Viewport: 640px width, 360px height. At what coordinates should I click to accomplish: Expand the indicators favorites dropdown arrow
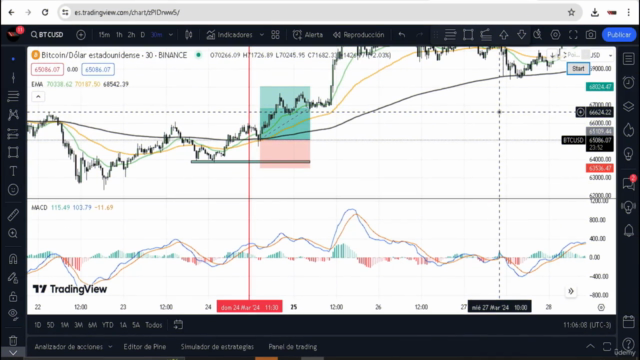[262, 35]
